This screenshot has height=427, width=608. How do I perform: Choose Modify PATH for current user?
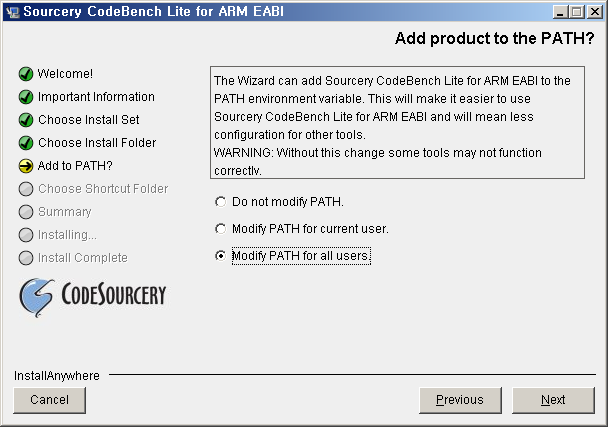(220, 229)
